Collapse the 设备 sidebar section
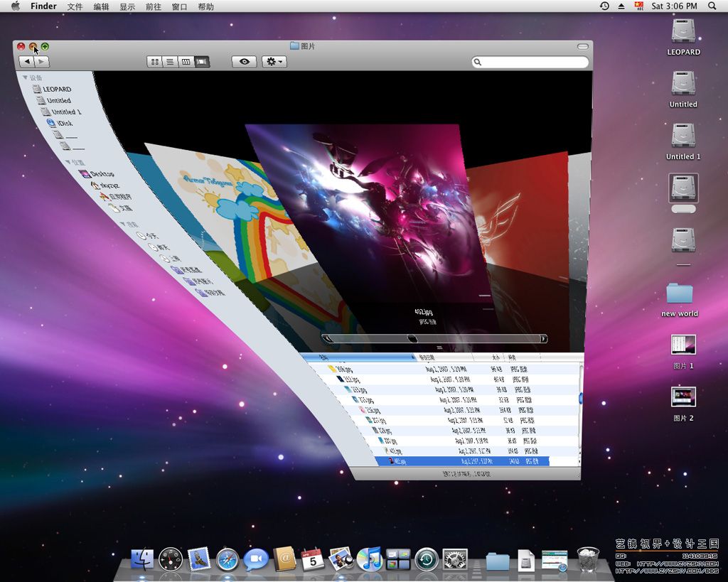Viewport: 728px width, 582px height. tap(25, 77)
